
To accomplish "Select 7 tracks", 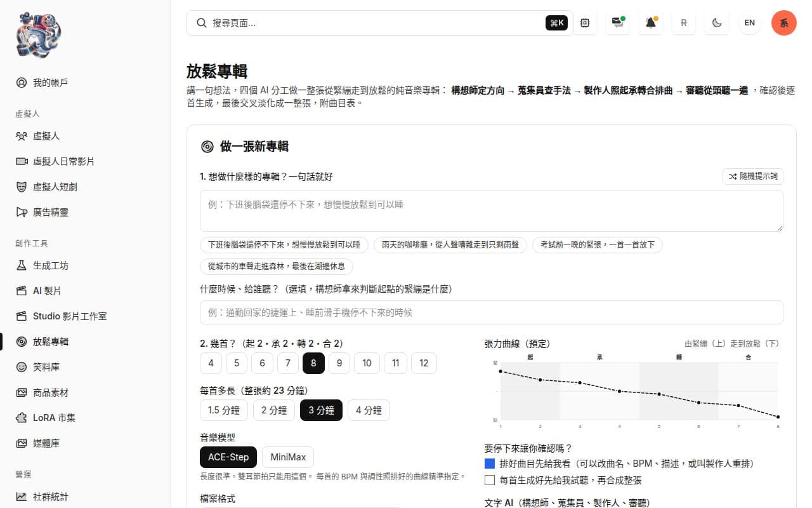I will tap(288, 363).
